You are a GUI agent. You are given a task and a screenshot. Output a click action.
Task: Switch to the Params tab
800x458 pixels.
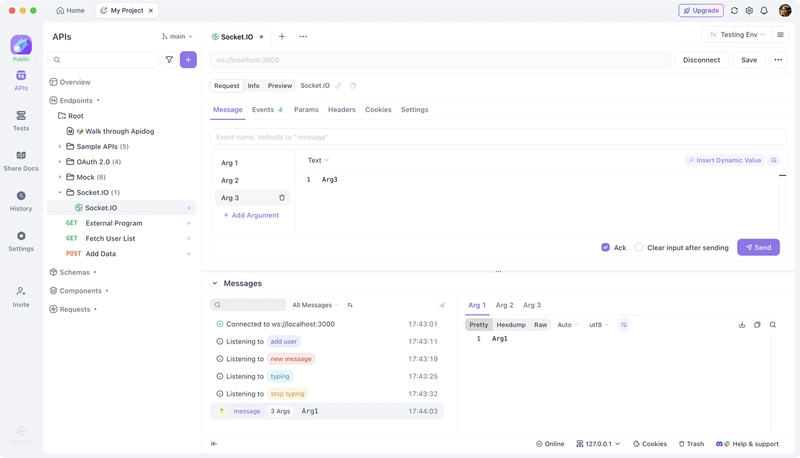[306, 110]
